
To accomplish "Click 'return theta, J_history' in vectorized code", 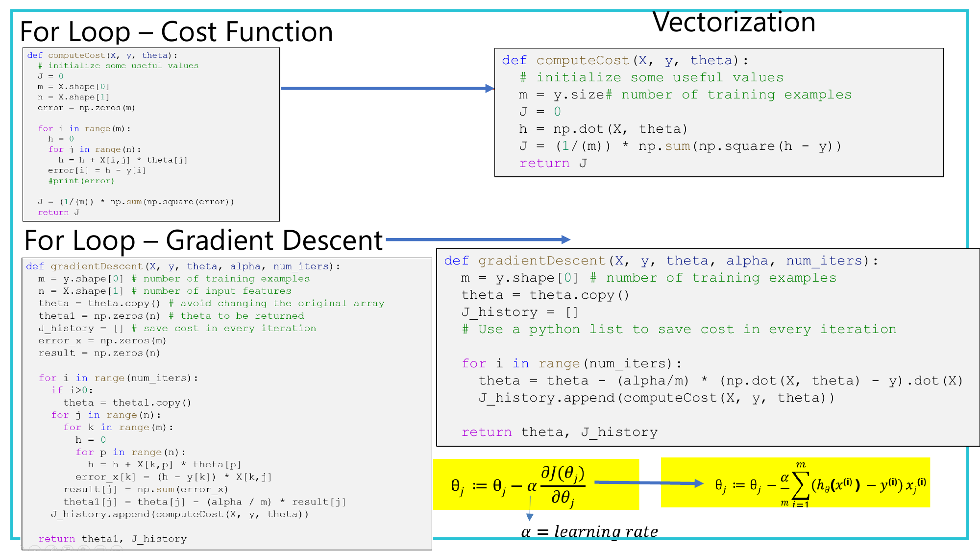I will (560, 432).
